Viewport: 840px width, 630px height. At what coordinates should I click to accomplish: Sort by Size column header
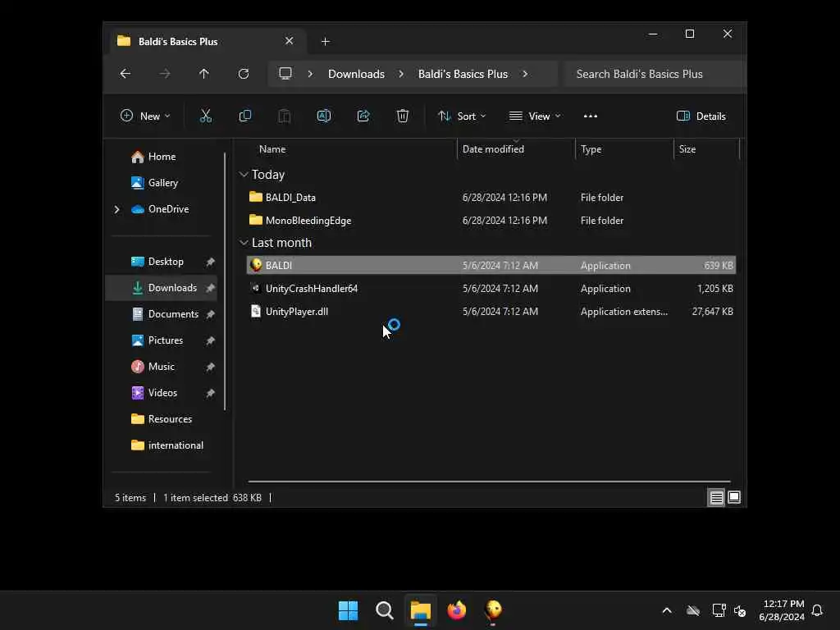(x=687, y=149)
